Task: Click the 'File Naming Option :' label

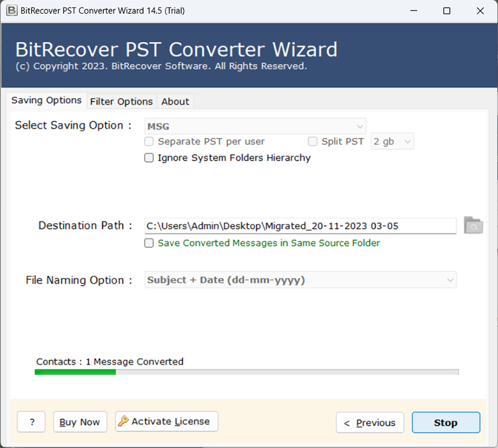Action: [x=79, y=280]
